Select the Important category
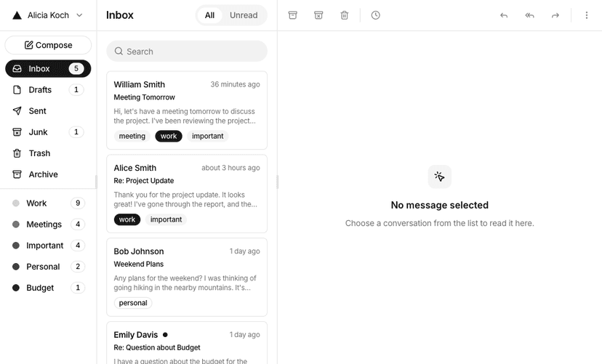602x364 pixels. pyautogui.click(x=48, y=246)
